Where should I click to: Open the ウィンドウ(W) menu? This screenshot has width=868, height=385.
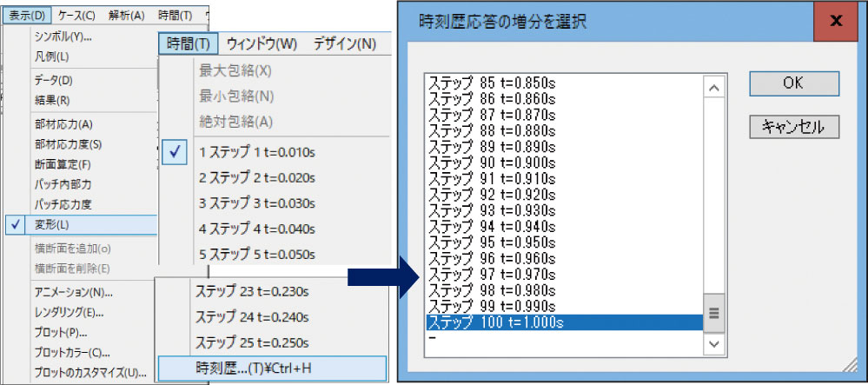coord(262,43)
